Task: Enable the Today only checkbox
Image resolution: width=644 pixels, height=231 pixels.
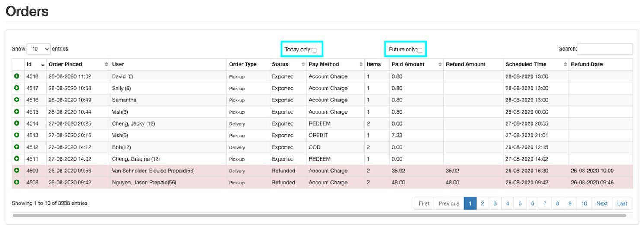Action: [314, 51]
